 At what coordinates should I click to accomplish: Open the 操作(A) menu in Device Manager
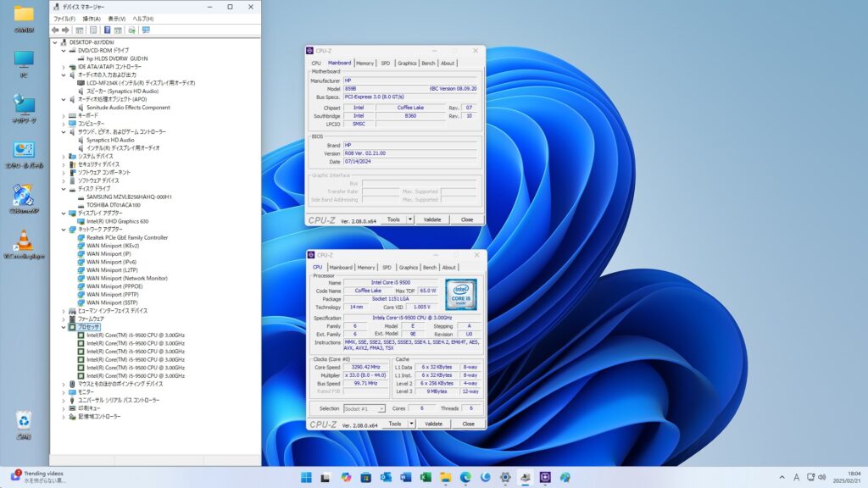click(92, 18)
